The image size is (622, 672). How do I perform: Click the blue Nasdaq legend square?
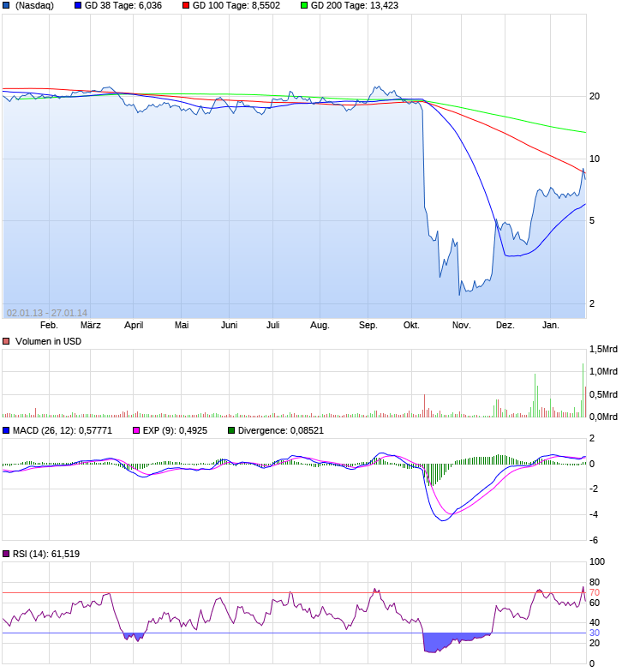tap(6, 5)
